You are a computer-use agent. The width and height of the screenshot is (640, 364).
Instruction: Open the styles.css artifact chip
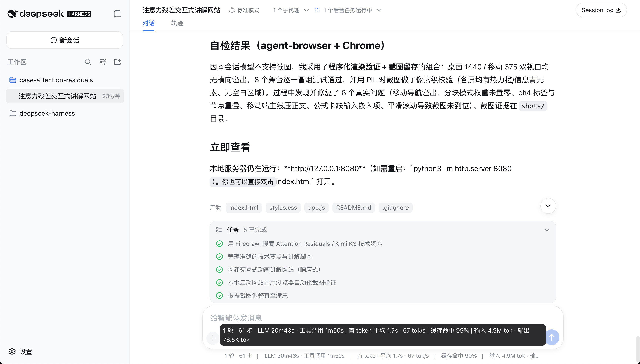[x=283, y=208]
